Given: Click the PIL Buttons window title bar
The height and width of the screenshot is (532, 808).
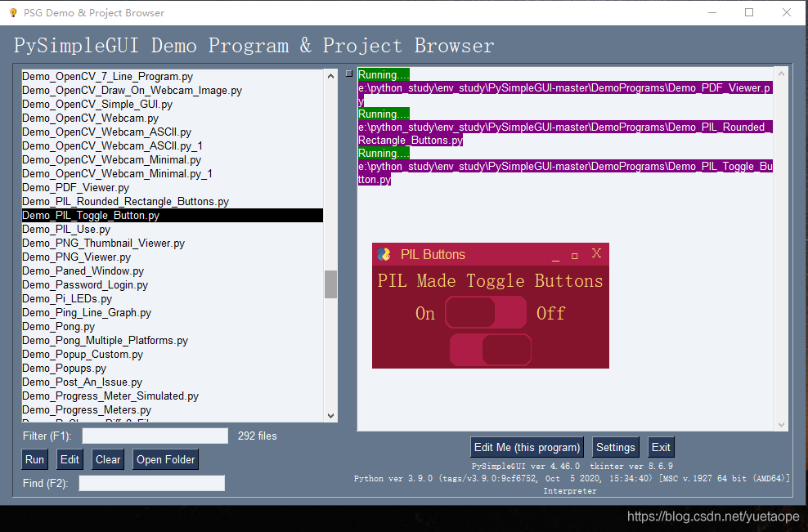Looking at the screenshot, I should (x=491, y=254).
